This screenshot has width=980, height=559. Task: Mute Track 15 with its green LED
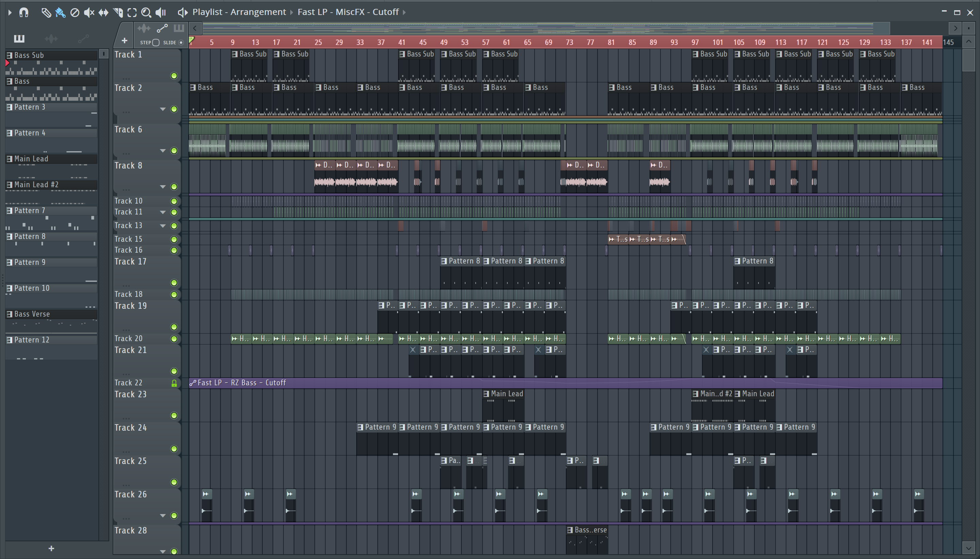pyautogui.click(x=174, y=240)
